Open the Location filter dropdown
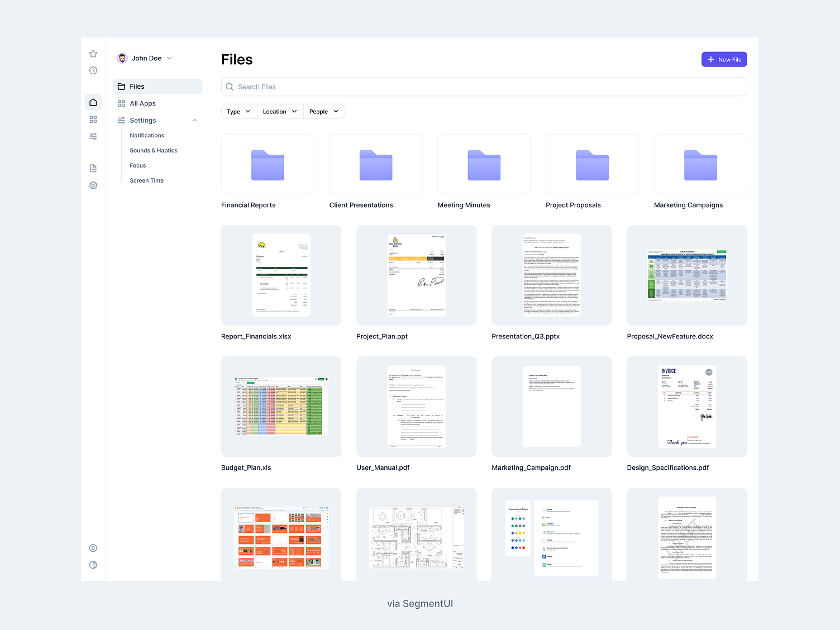 [279, 111]
